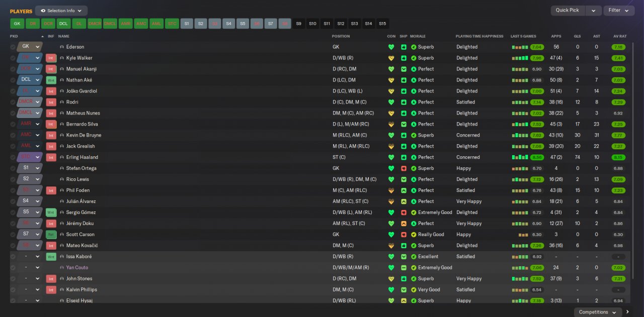Click Ederson's condition heart icon
Screen dimensions: 644x317
[x=391, y=47]
